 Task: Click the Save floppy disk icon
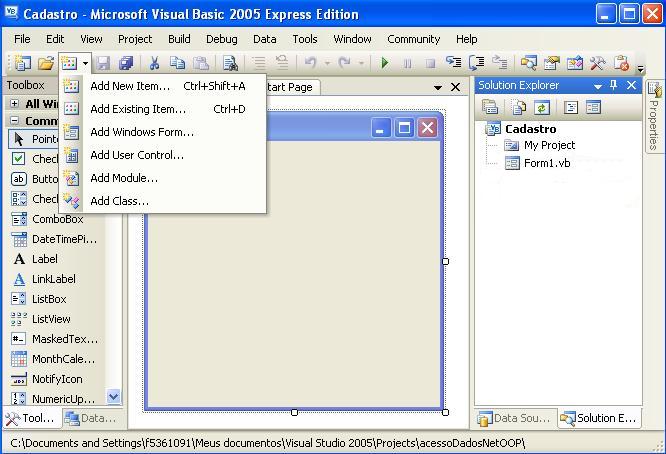(x=103, y=63)
